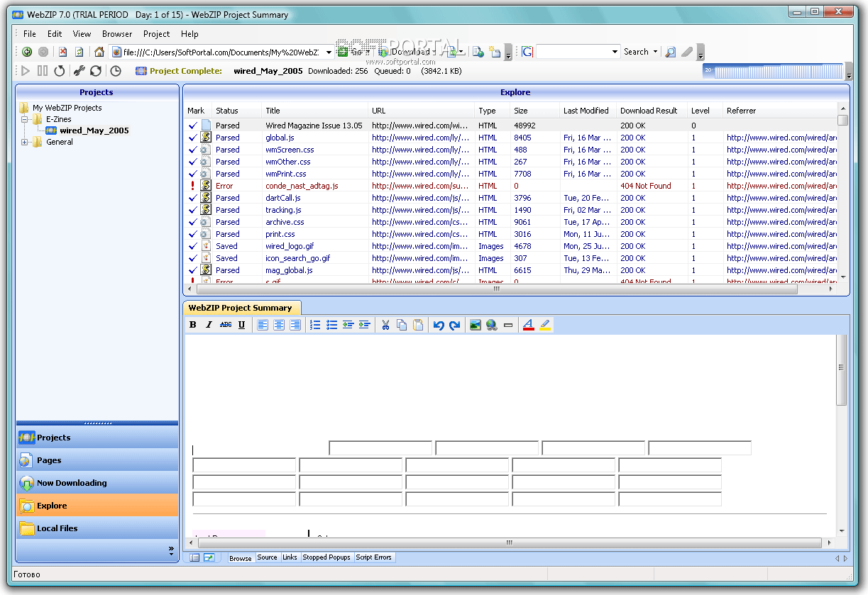The width and height of the screenshot is (868, 595).
Task: Open the Help menu
Action: point(189,33)
